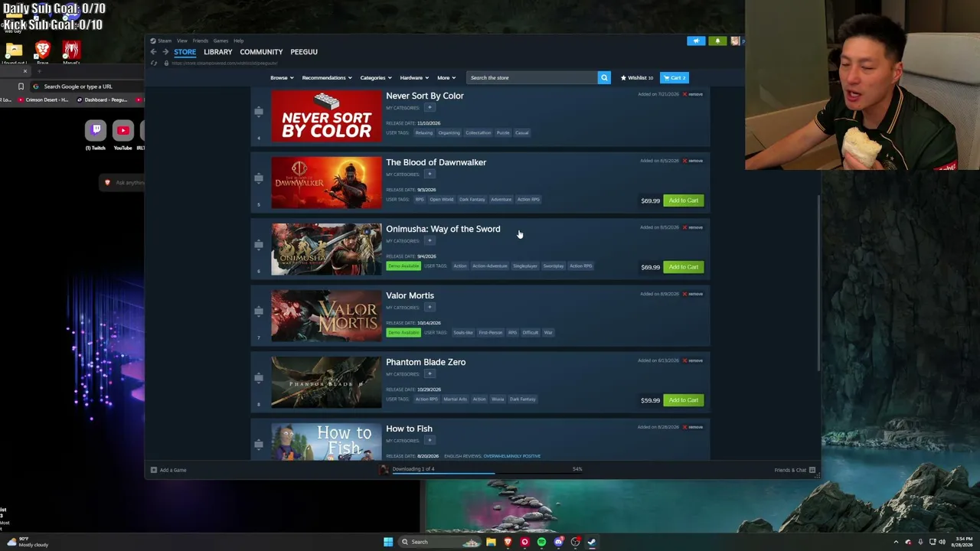Image resolution: width=980 pixels, height=551 pixels.
Task: Open the Steam announcements megaphone button
Action: (x=696, y=41)
